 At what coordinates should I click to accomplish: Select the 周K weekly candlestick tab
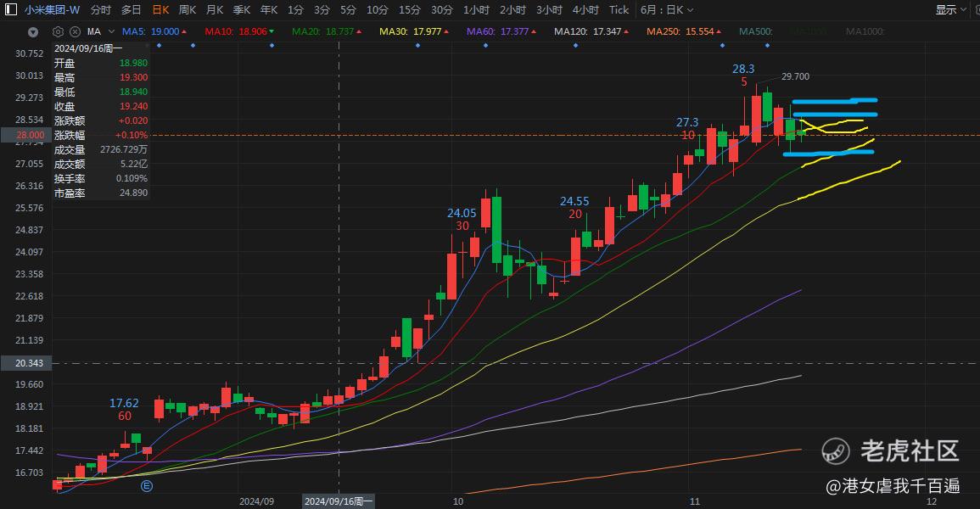click(188, 10)
